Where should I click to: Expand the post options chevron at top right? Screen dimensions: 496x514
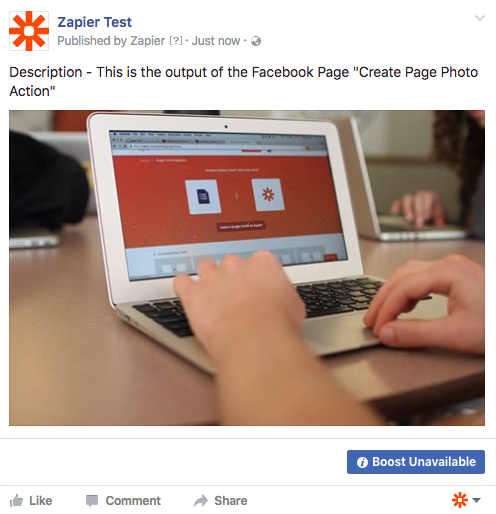coord(480,18)
